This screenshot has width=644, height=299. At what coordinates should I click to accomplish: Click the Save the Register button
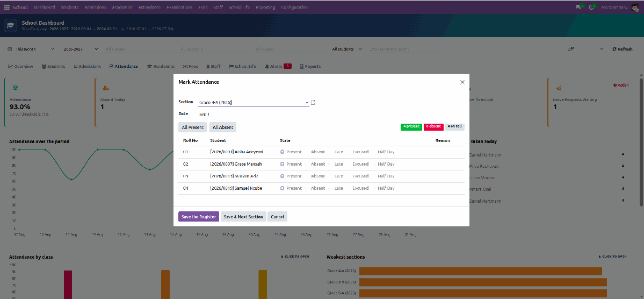199,217
